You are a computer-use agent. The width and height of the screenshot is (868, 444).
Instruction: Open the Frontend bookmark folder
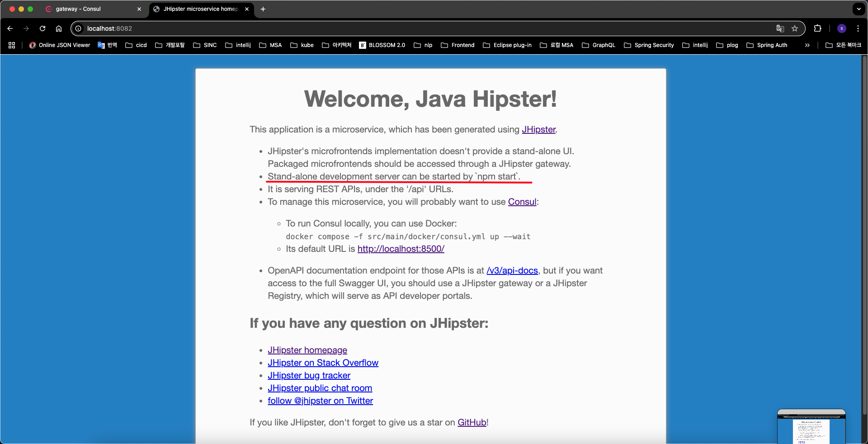click(x=458, y=45)
